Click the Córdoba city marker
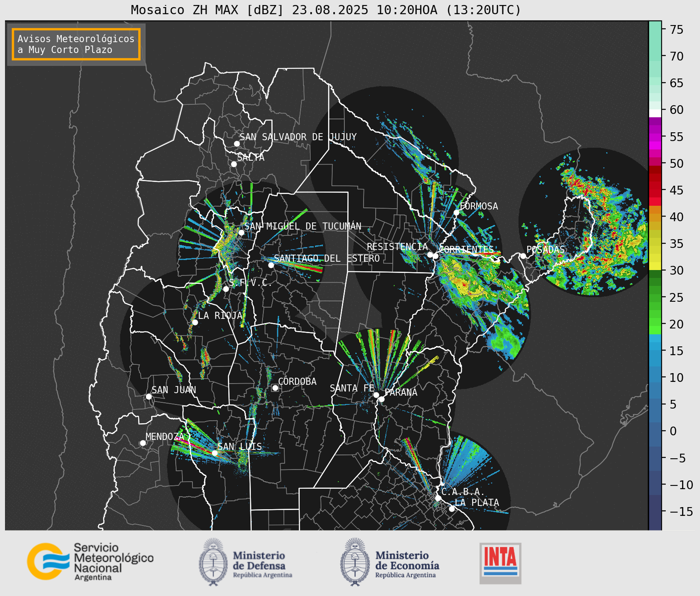Screen dimensions: 700x596 coord(275,388)
